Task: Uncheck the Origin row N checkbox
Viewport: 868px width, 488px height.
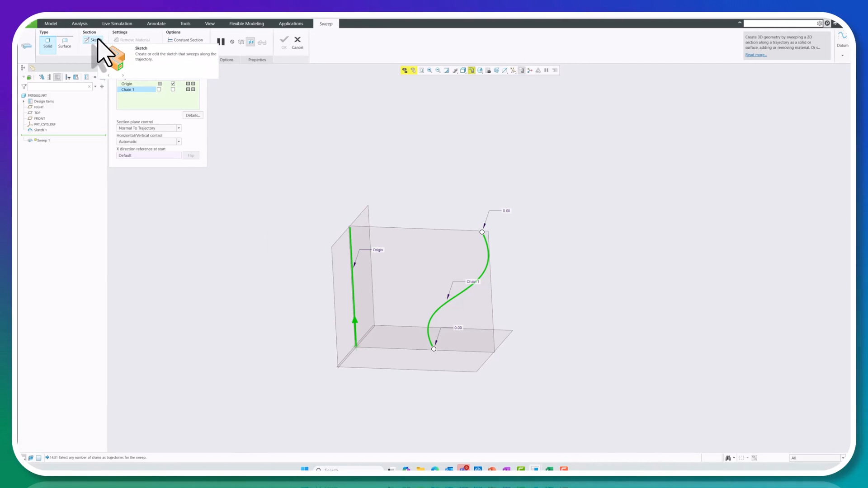Action: 173,84
